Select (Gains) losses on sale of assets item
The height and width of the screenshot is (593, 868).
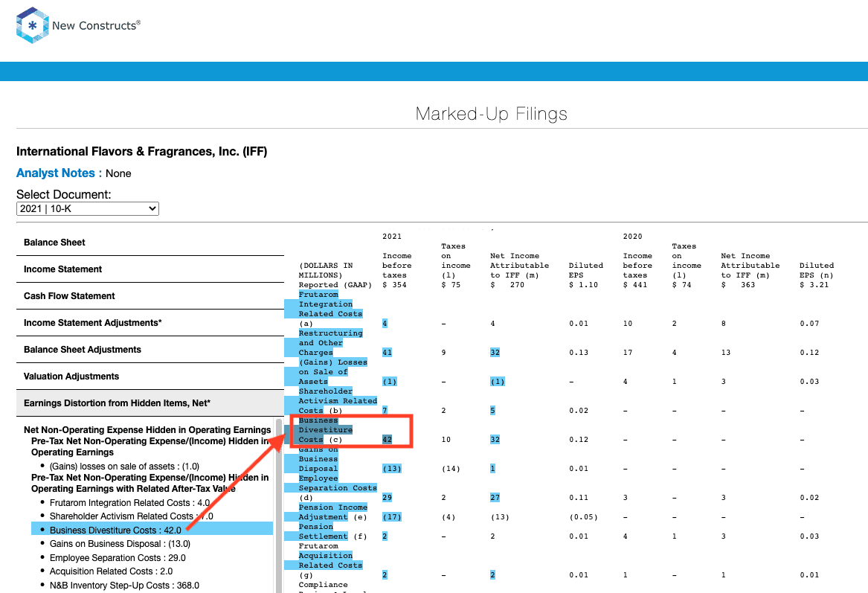coord(124,467)
